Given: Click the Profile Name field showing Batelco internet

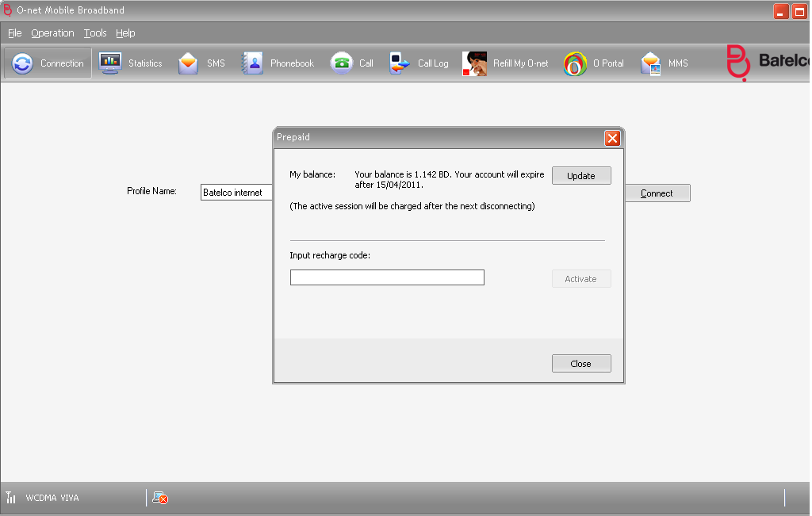Looking at the screenshot, I should [236, 192].
